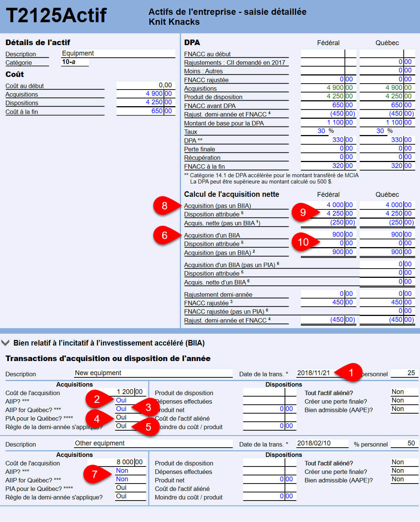
Task: Click the 'Acquisition d'un BIIA' label
Action: click(212, 235)
